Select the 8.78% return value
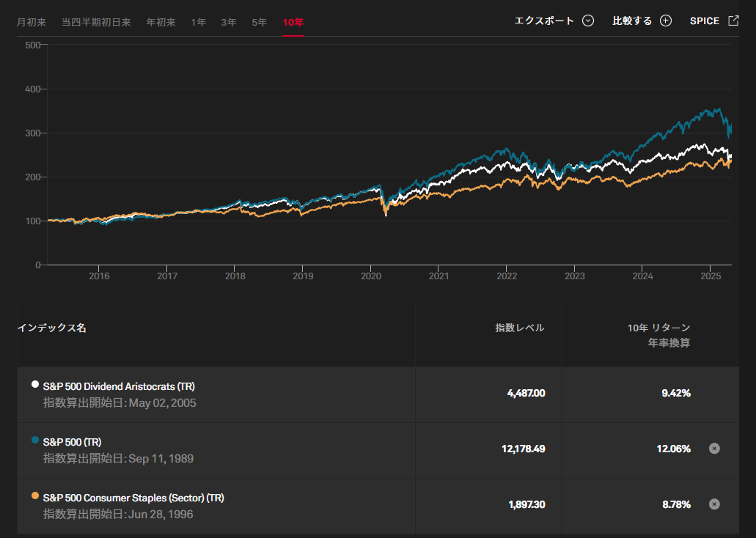 point(677,505)
